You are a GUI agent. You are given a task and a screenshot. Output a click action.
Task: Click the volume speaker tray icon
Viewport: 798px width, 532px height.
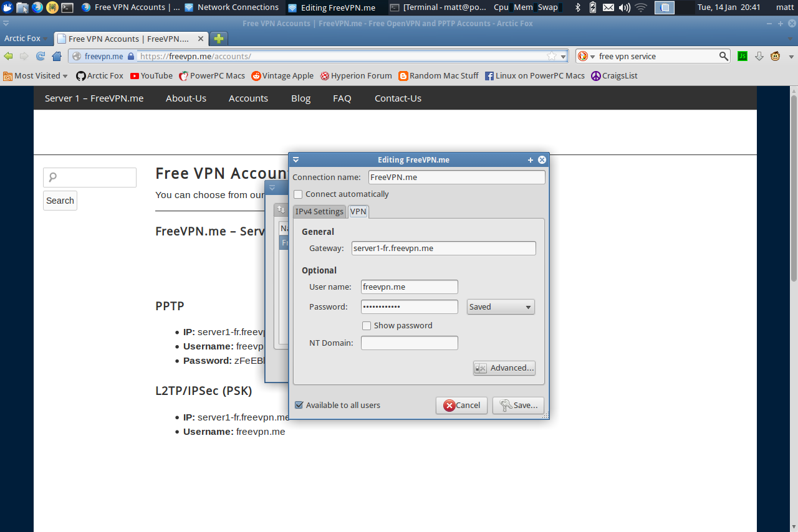click(624, 7)
